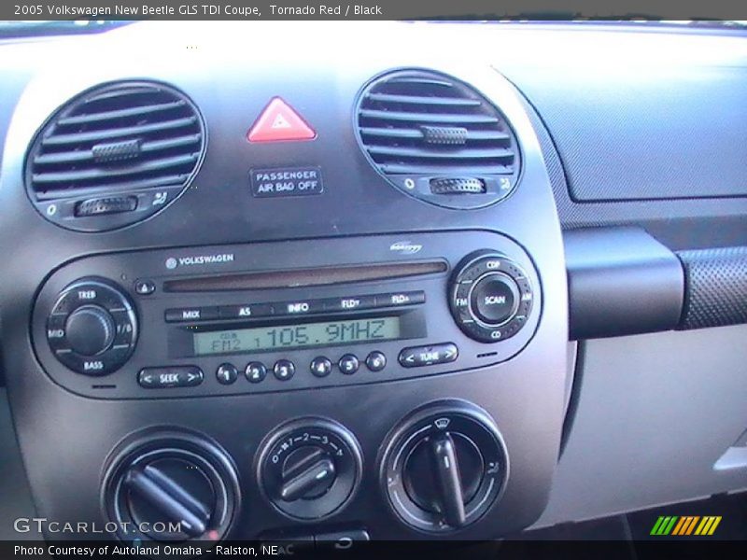Tap the INFO button on the radio
This screenshot has height=560, width=747.
tap(298, 308)
